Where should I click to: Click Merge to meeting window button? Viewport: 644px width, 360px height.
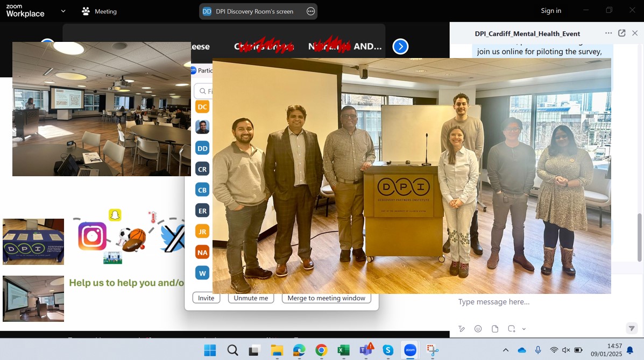click(327, 298)
